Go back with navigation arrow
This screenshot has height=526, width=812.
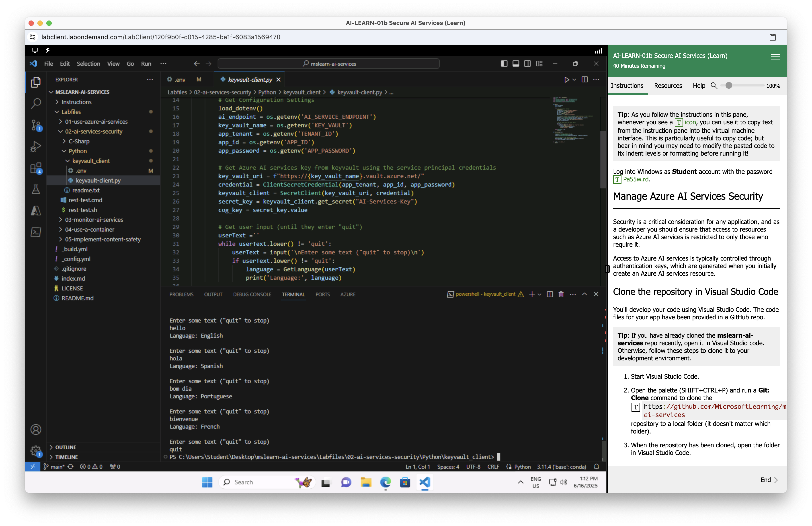pos(197,64)
